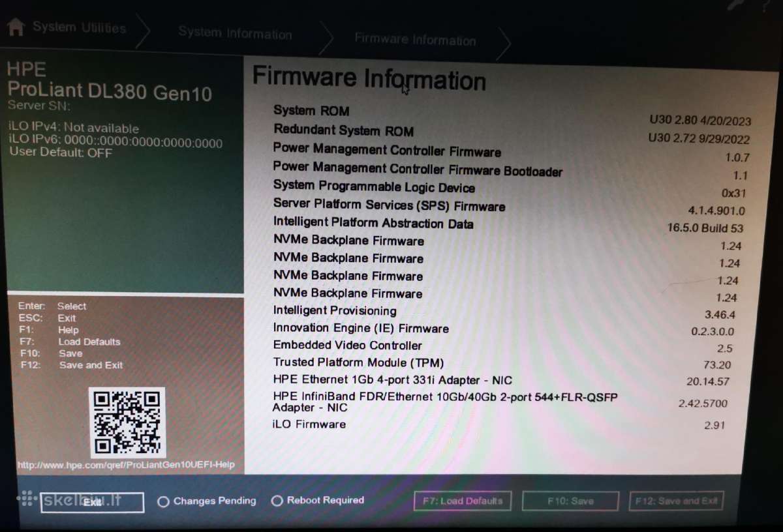Click the F10: Save button
This screenshot has width=783, height=532.
coord(570,501)
